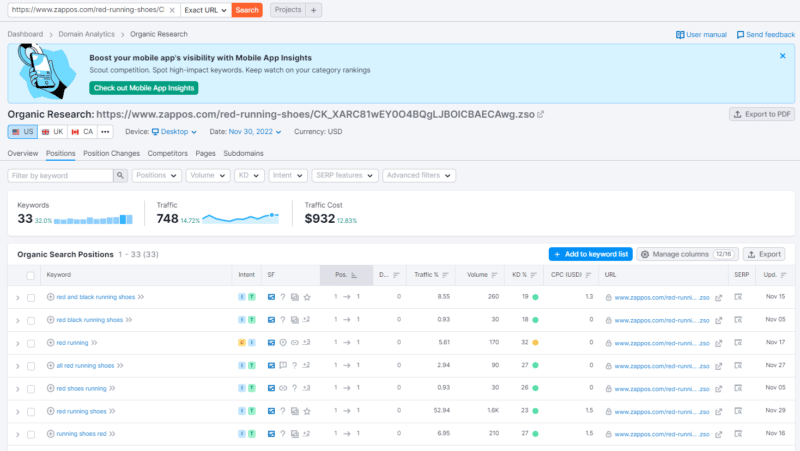This screenshot has width=800, height=451.
Task: Switch to the Competitors tab
Action: click(167, 154)
